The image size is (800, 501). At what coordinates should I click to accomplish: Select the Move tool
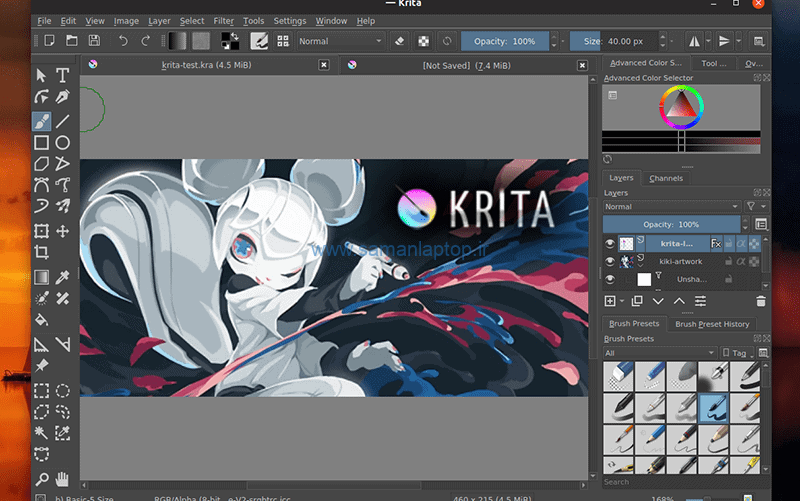(62, 231)
